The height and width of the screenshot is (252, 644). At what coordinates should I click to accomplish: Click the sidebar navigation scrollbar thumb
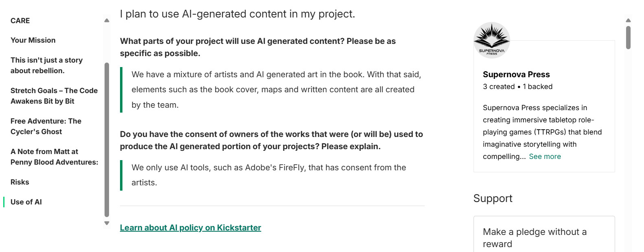[107, 139]
